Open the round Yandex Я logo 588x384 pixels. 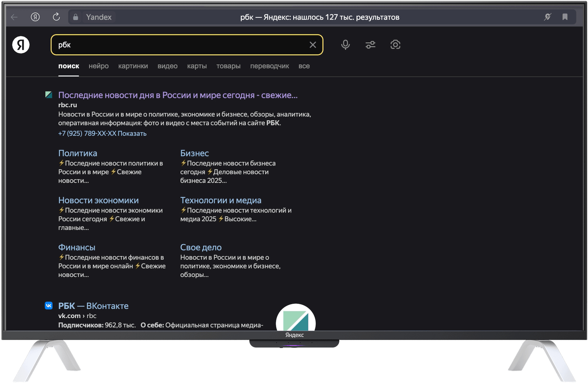click(21, 45)
